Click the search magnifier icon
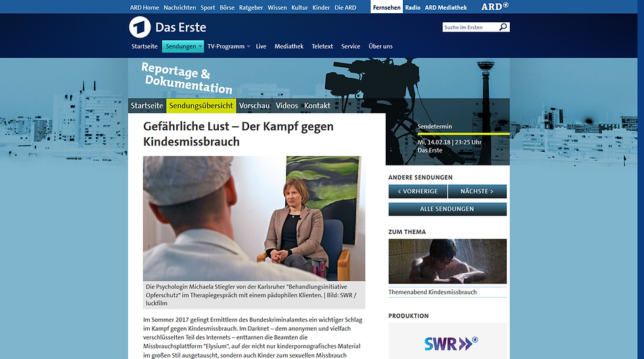 pos(503,27)
